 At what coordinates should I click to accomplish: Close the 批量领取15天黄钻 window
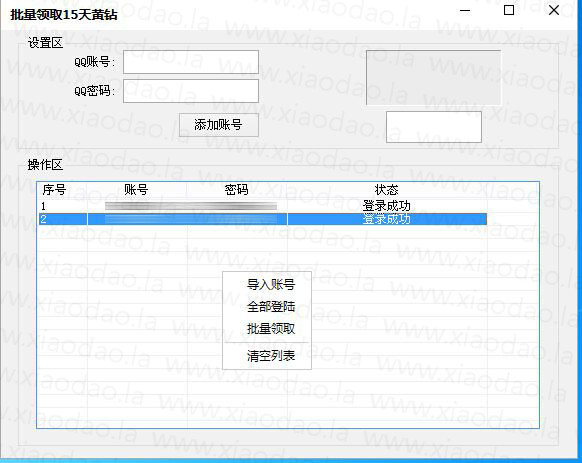pos(554,10)
